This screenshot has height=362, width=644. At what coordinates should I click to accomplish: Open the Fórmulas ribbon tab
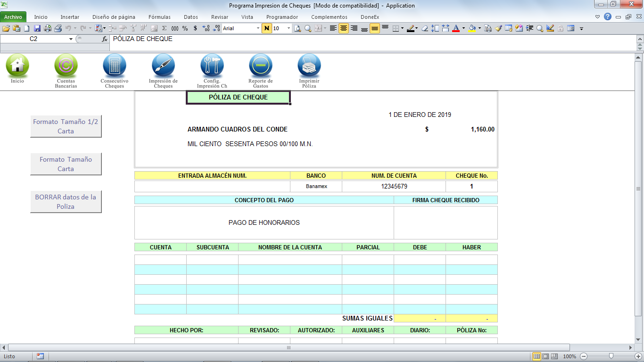159,17
